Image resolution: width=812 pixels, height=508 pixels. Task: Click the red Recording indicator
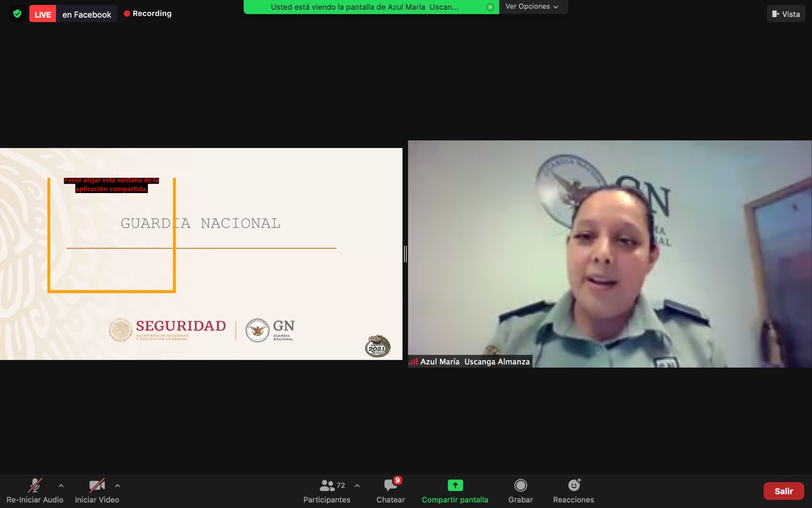148,13
